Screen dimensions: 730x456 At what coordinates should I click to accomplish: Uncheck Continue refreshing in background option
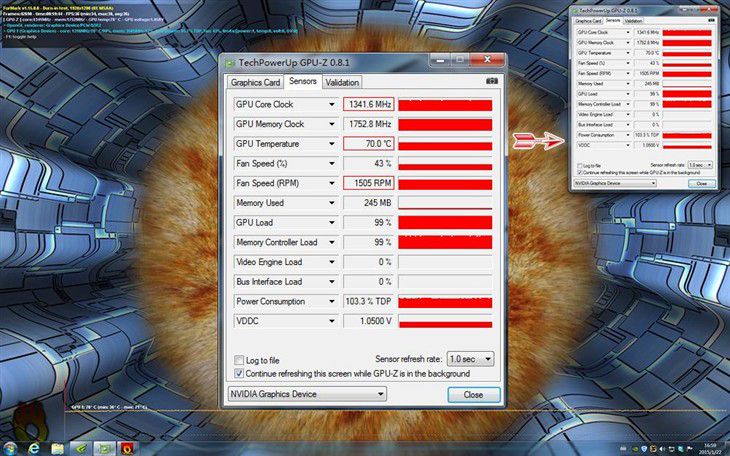239,374
